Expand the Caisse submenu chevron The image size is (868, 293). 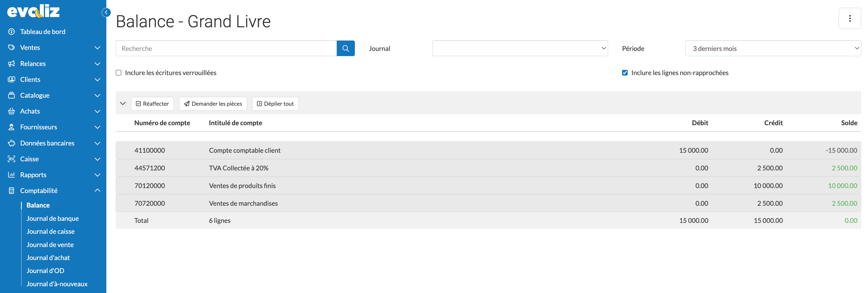97,159
